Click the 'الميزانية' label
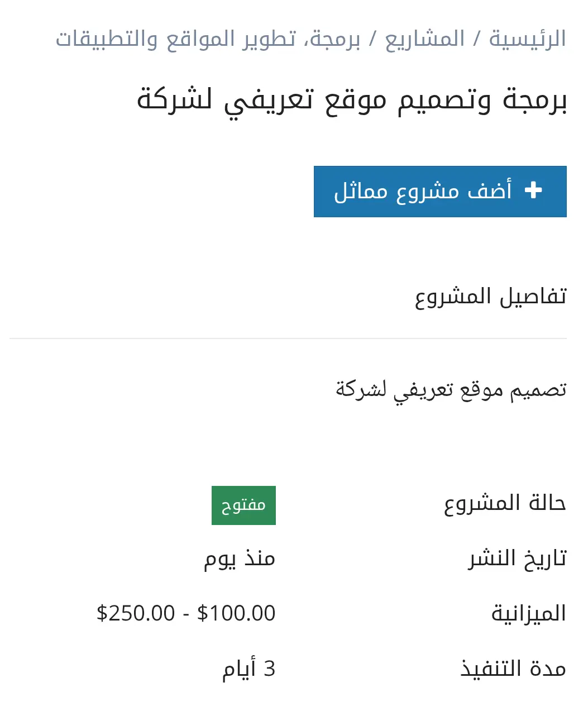 [x=528, y=613]
